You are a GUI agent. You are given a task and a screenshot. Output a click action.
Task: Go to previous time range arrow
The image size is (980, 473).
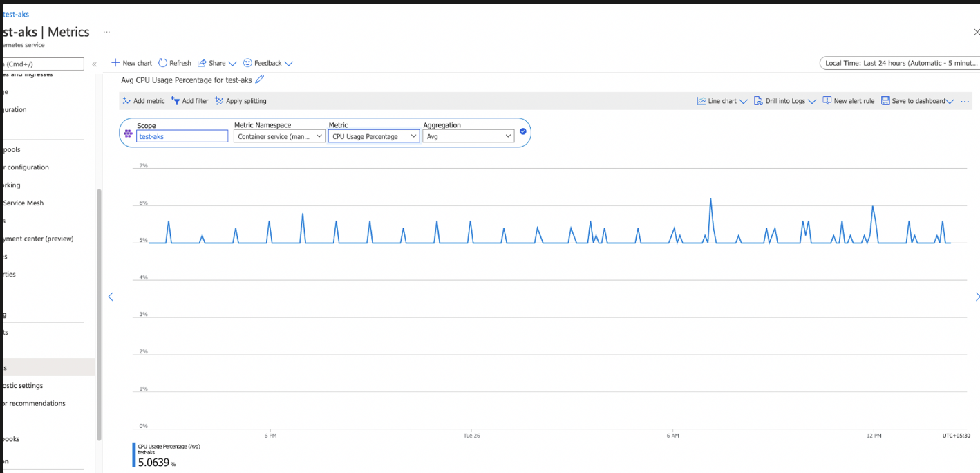click(x=110, y=297)
